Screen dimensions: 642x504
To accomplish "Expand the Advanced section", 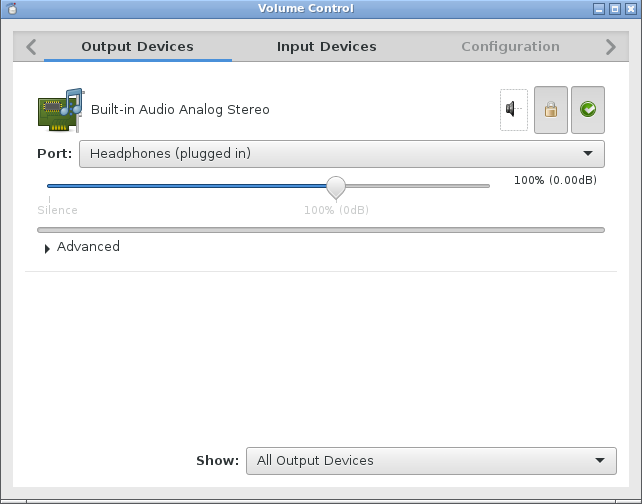I will [82, 247].
